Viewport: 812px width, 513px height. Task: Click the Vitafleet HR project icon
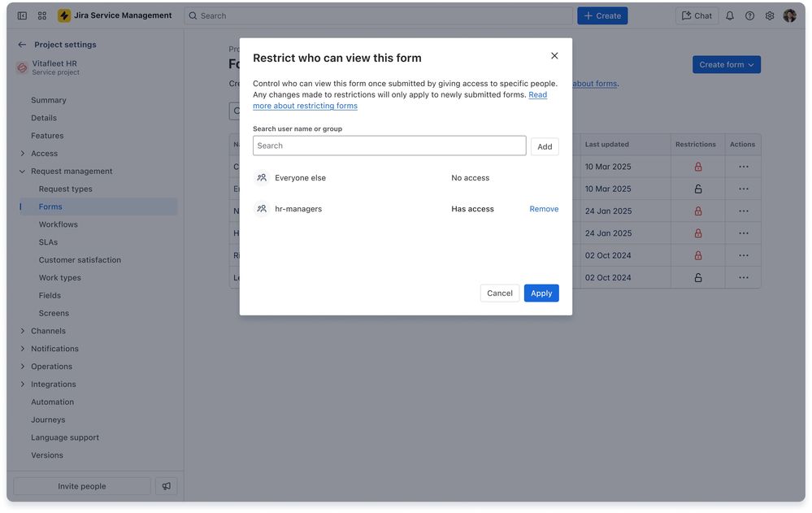[22, 67]
